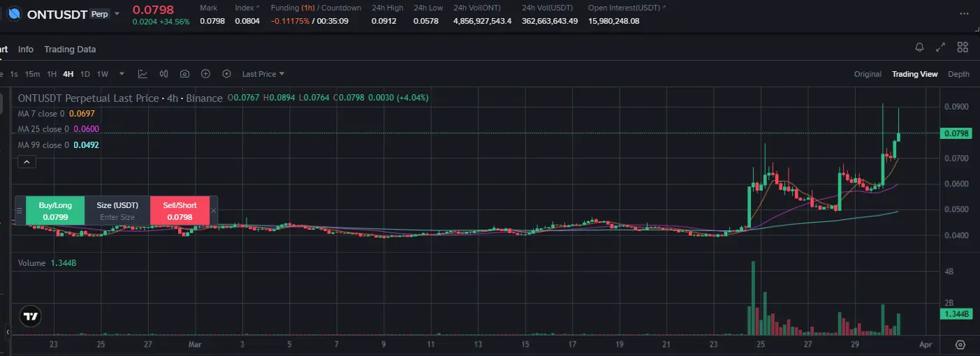Screen dimensions: 980x356
Task: Click the ONTUSDT Perpetual chart title
Action: (120, 98)
